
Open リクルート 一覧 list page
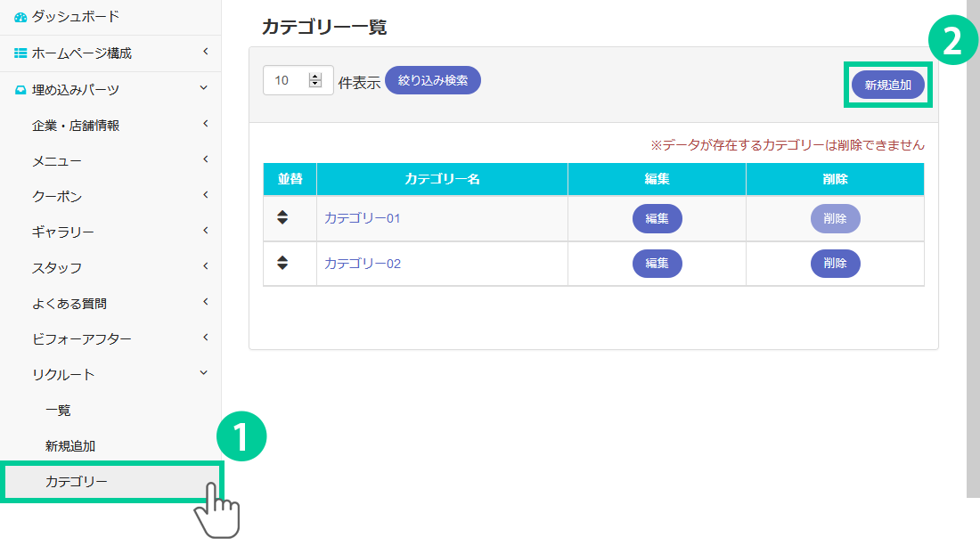(x=58, y=411)
